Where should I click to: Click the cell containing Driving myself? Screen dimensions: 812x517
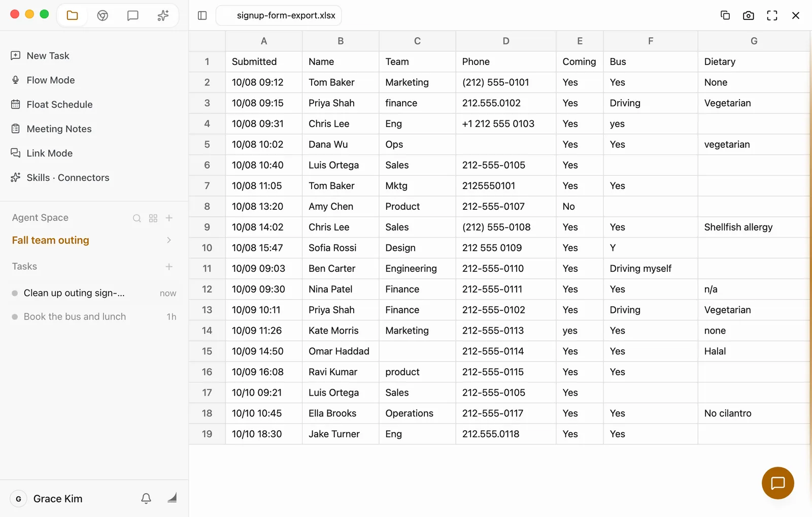[651, 268]
